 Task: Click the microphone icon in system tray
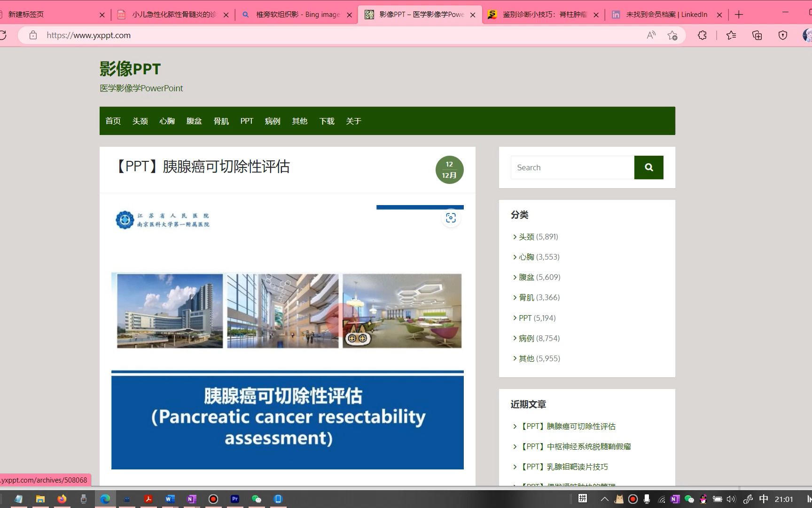tap(647, 499)
